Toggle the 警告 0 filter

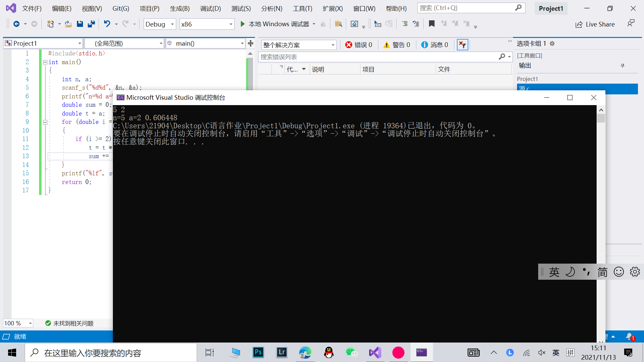click(x=397, y=45)
